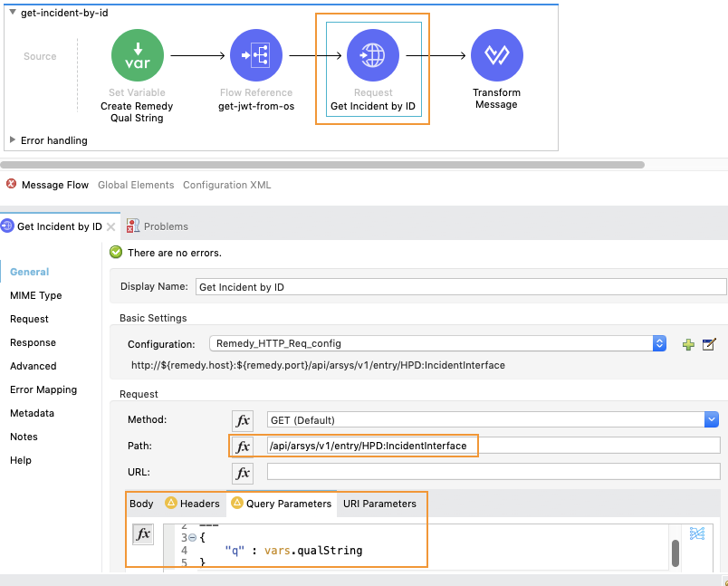Image resolution: width=728 pixels, height=586 pixels.
Task: Select the Get Incident by ID properties tab
Action: click(60, 226)
